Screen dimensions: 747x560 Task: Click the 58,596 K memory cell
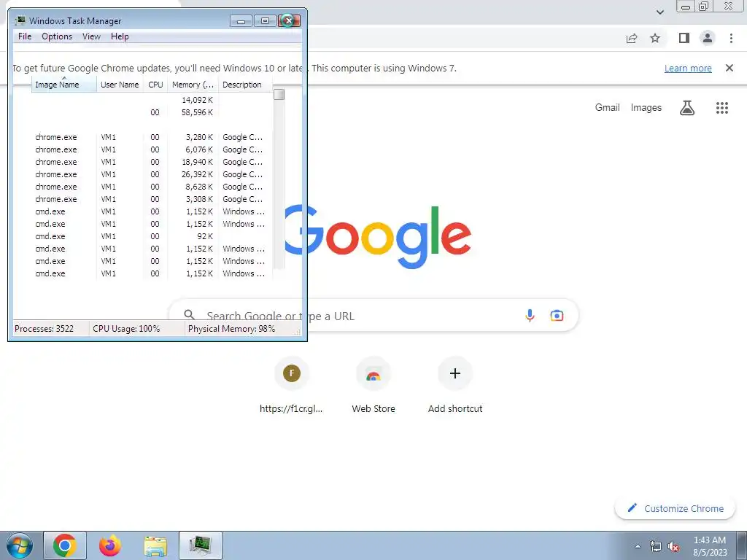tap(197, 112)
